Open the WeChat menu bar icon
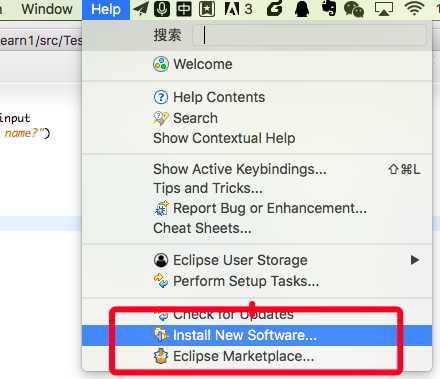440x379 pixels. (354, 9)
